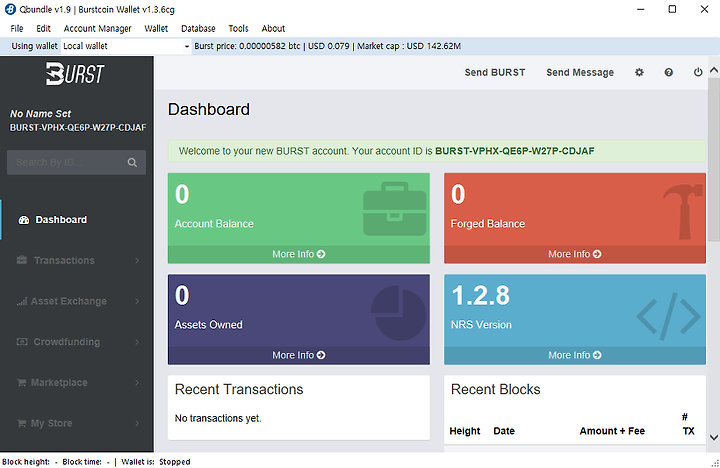
Task: Click the pie chart icon on the Assets Owned card
Action: 398,313
